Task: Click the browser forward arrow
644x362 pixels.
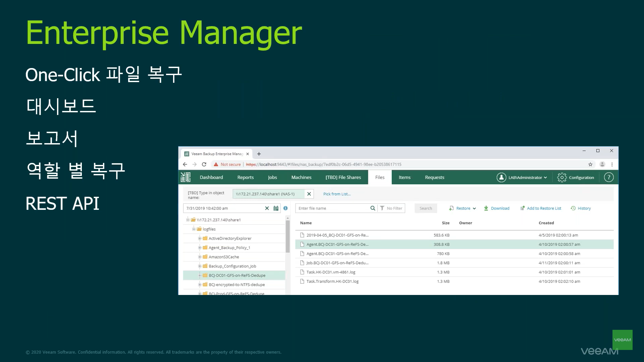Action: (x=195, y=164)
